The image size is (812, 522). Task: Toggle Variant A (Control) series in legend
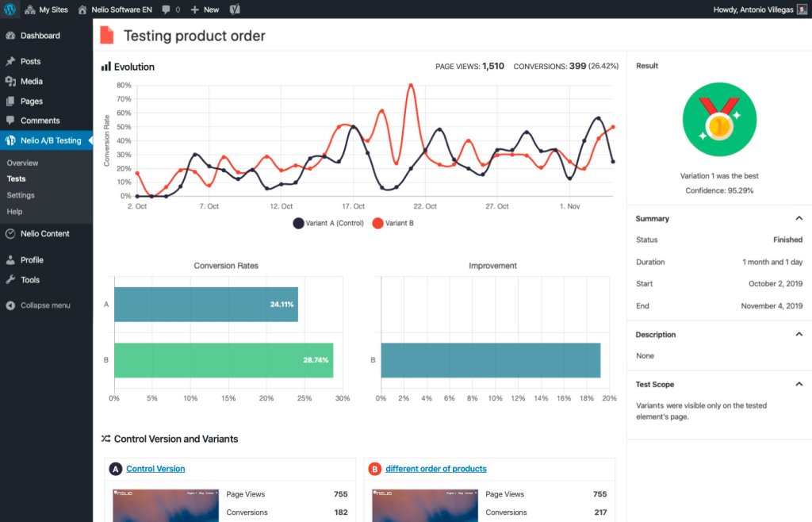tap(328, 223)
